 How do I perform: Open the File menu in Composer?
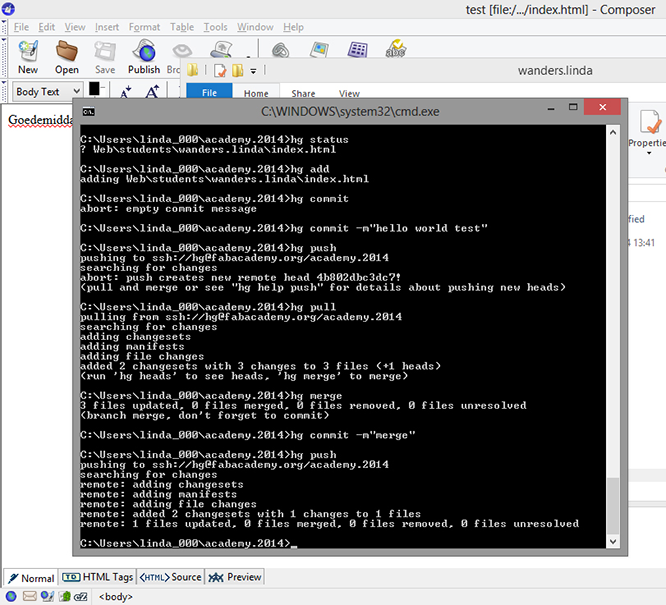point(21,27)
